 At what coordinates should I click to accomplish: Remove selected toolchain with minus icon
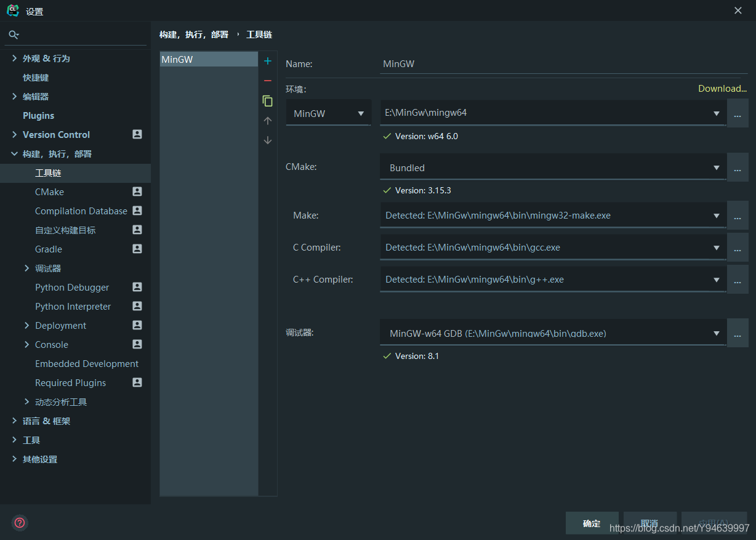coord(267,81)
